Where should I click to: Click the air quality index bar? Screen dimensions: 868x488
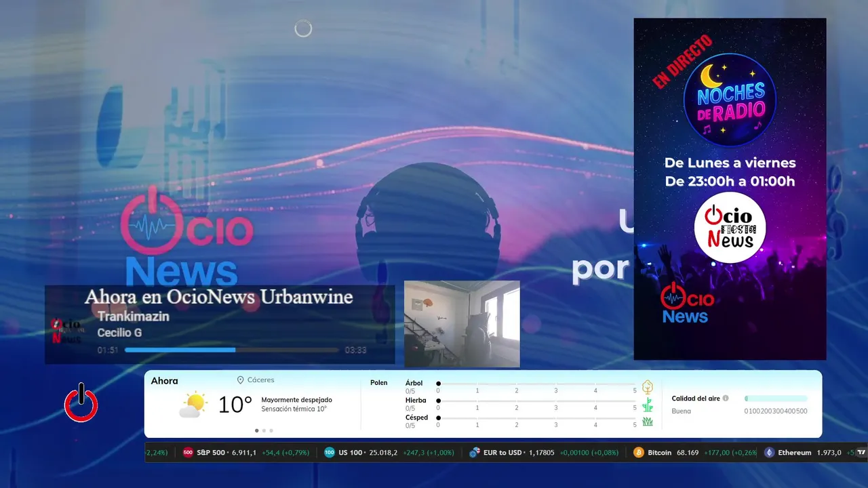click(x=776, y=399)
